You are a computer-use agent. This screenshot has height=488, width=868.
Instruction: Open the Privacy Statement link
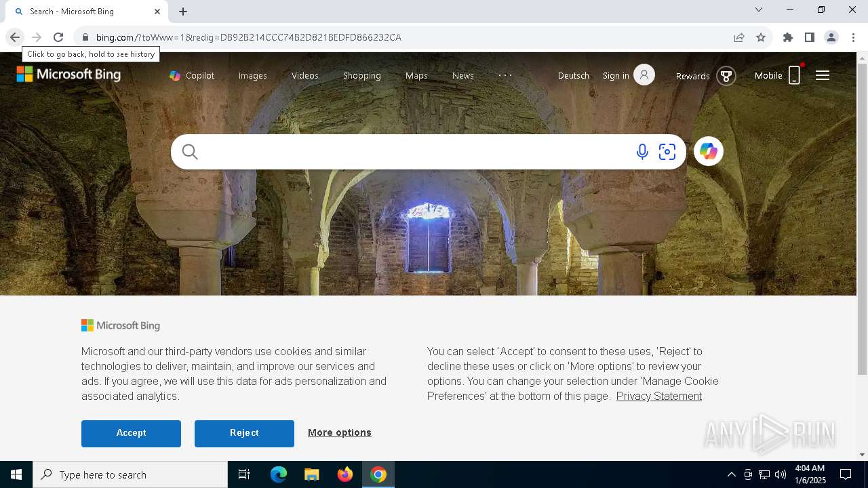click(x=659, y=396)
